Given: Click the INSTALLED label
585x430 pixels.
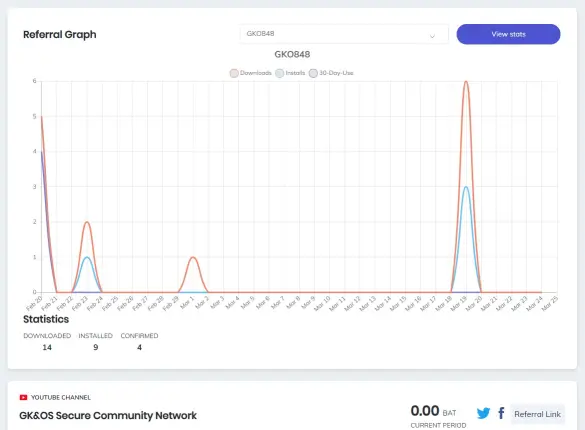Looking at the screenshot, I should click(x=96, y=336).
